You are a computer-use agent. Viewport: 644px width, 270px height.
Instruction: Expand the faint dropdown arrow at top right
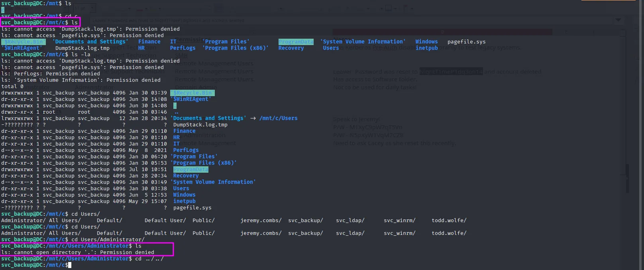[618, 20]
